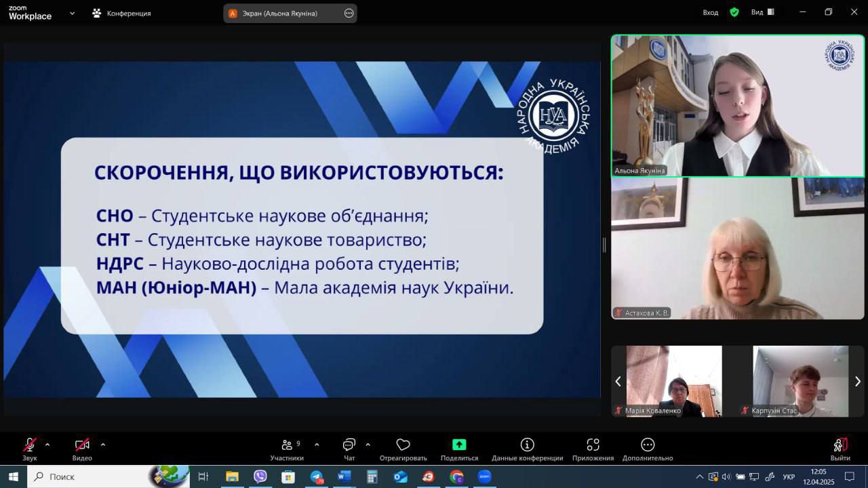Click the Отреагировать reactions heart icon
Viewport: 868px width, 488px height.
coord(403,445)
